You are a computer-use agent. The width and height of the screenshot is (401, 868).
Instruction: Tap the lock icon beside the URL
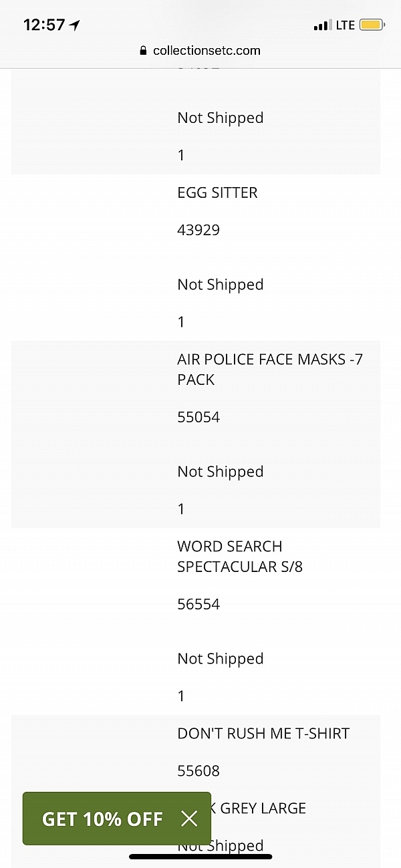143,51
